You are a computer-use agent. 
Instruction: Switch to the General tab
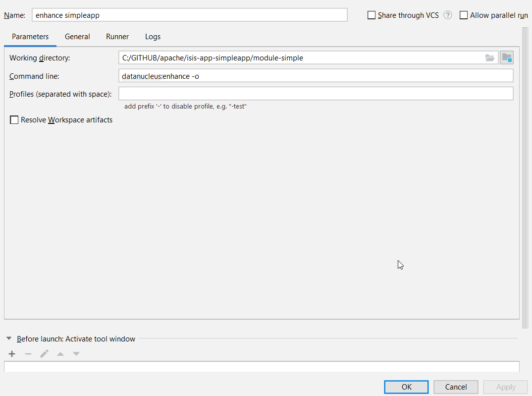[x=77, y=36]
